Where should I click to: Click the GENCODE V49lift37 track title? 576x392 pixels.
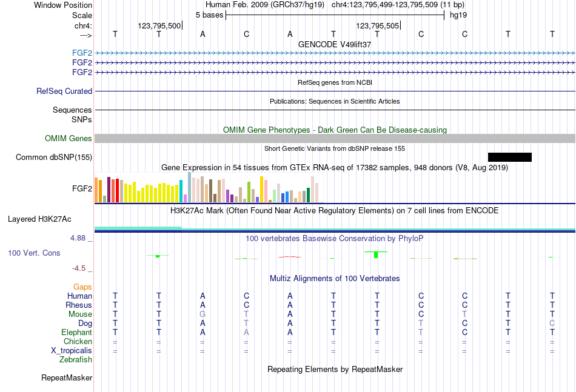pyautogui.click(x=335, y=44)
